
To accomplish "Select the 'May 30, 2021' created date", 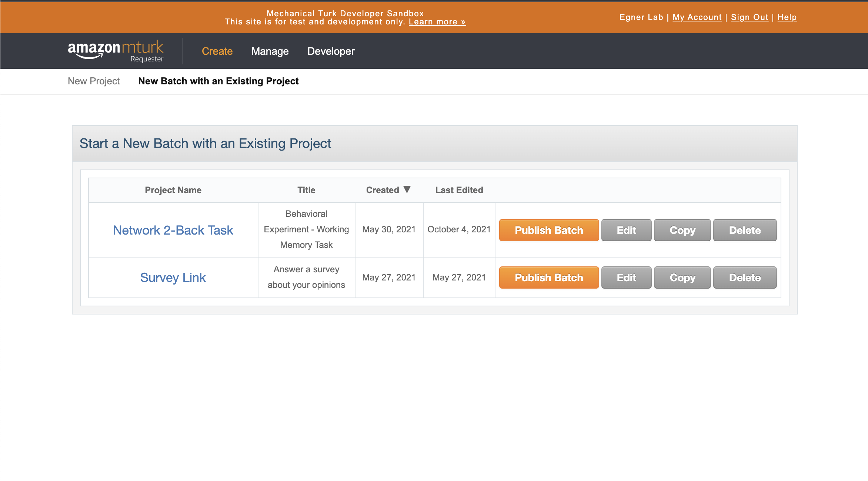I will pyautogui.click(x=389, y=229).
